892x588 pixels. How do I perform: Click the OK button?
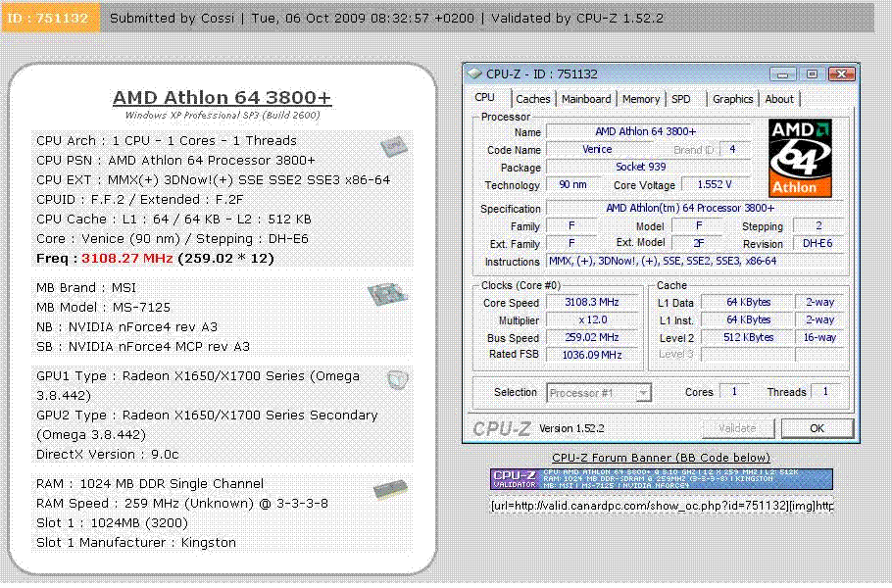pyautogui.click(x=817, y=429)
